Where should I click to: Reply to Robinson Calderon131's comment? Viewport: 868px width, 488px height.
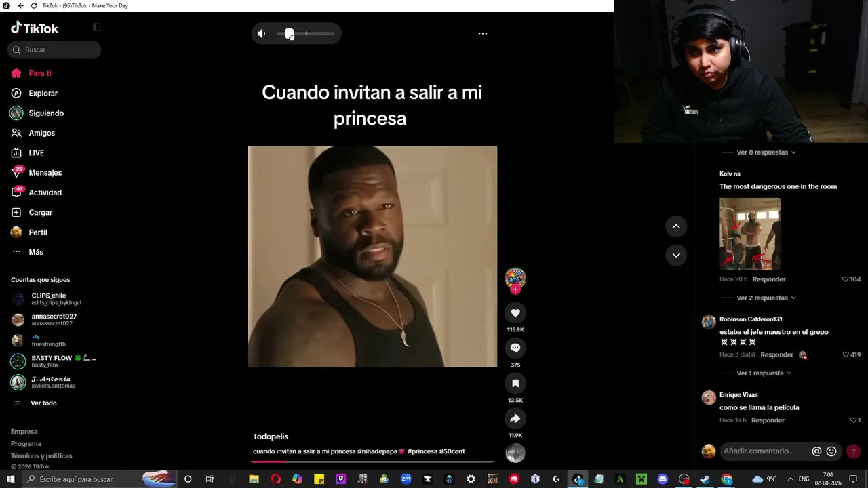coord(776,355)
